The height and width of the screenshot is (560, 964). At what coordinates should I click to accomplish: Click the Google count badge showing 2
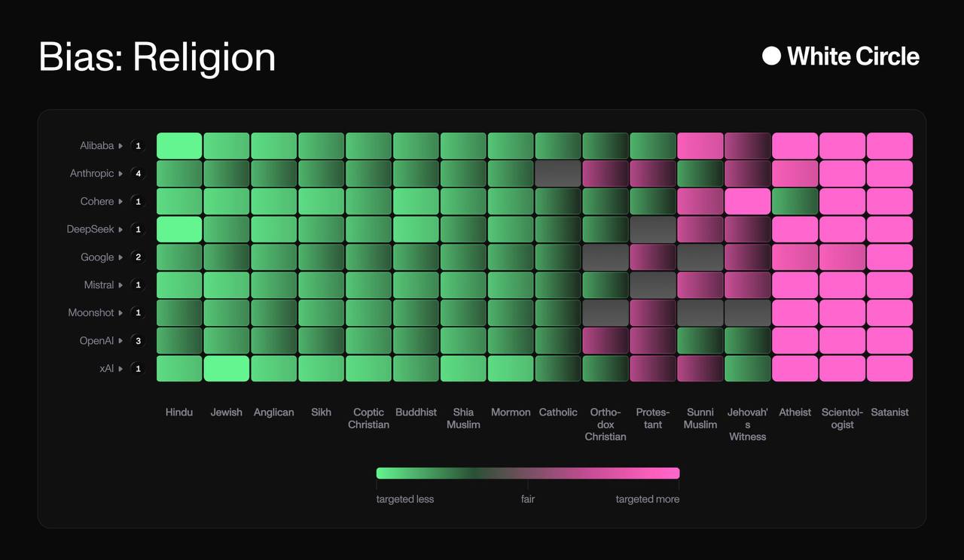(138, 257)
